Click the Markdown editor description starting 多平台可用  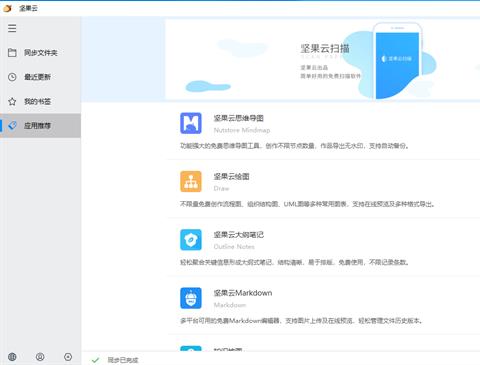(x=302, y=321)
